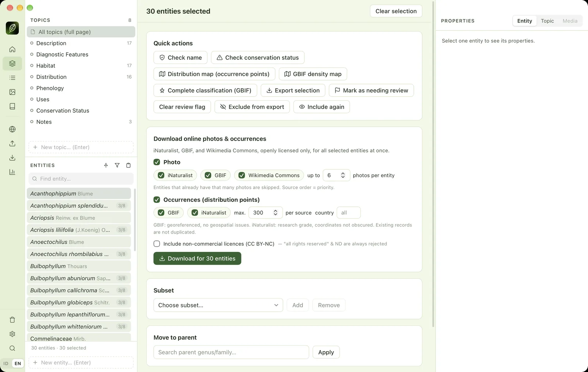The image size is (588, 372).
Task: Open the trash icon in sidebar
Action: (12, 320)
